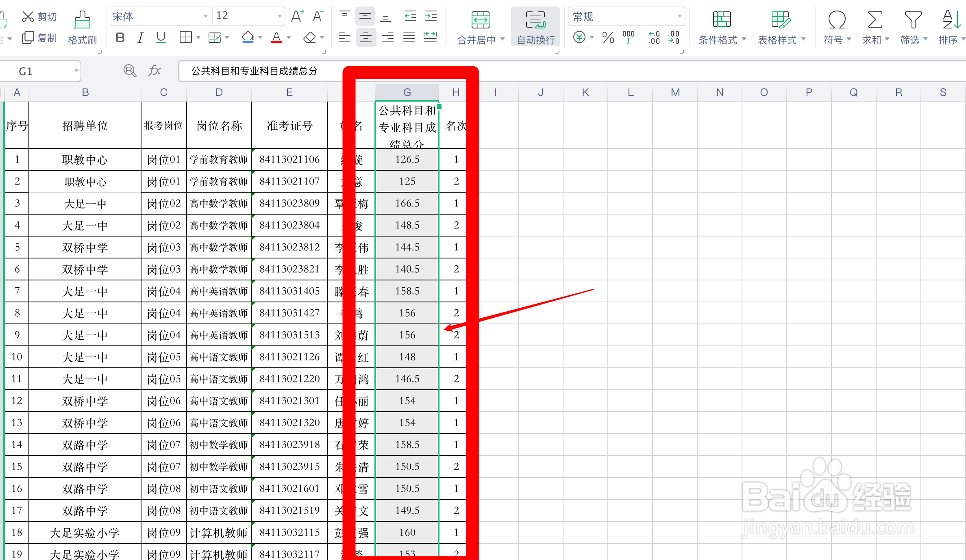Image resolution: width=966 pixels, height=560 pixels.
Task: Toggle bold formatting
Action: pos(120,38)
